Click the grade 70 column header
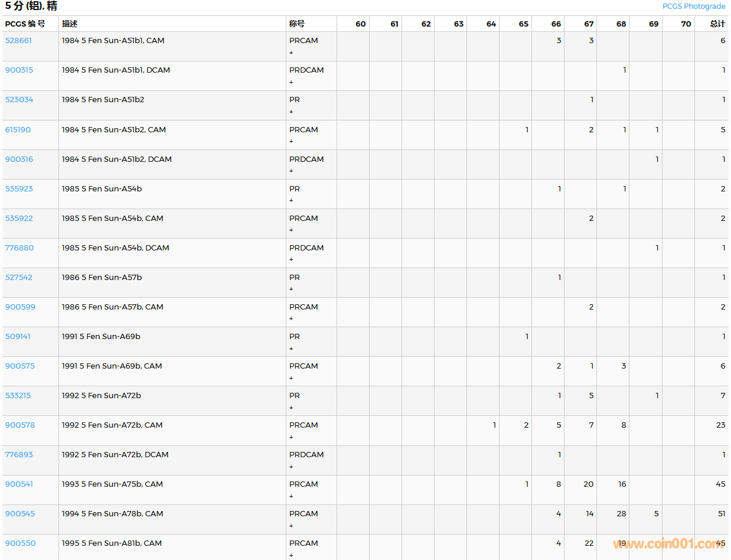 click(686, 24)
